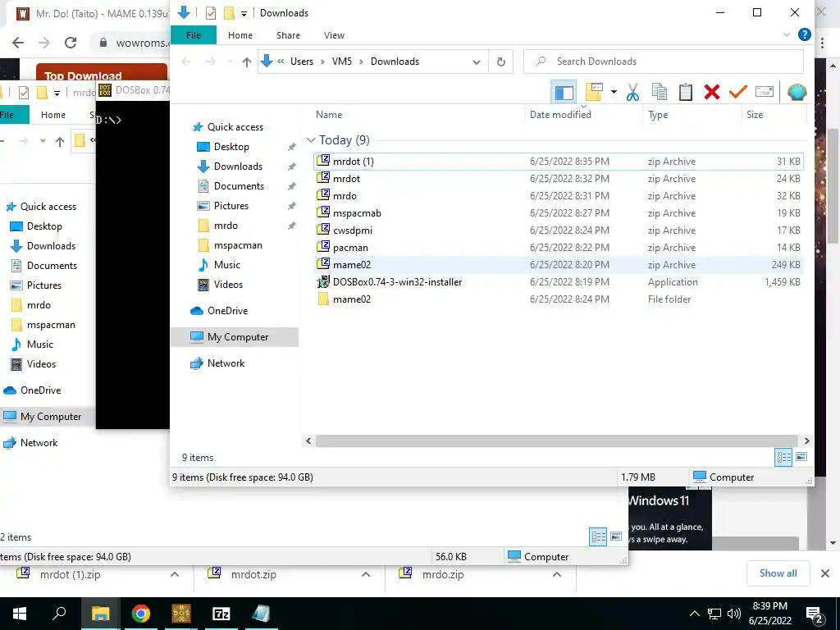Go back in Chrome browser
The height and width of the screenshot is (630, 840).
pos(18,43)
